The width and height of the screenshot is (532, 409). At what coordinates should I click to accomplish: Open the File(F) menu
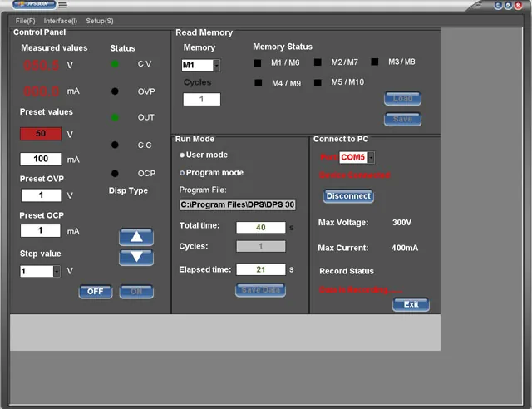coord(25,21)
